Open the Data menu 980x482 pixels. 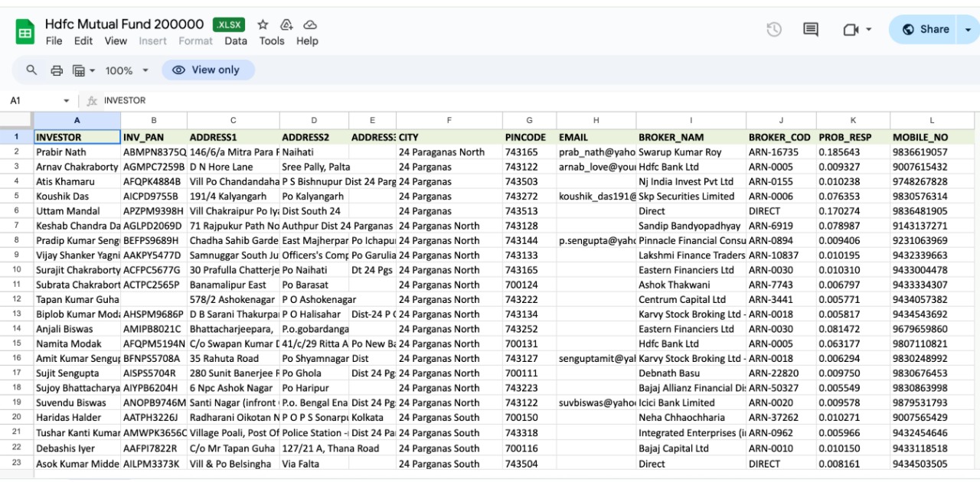236,41
